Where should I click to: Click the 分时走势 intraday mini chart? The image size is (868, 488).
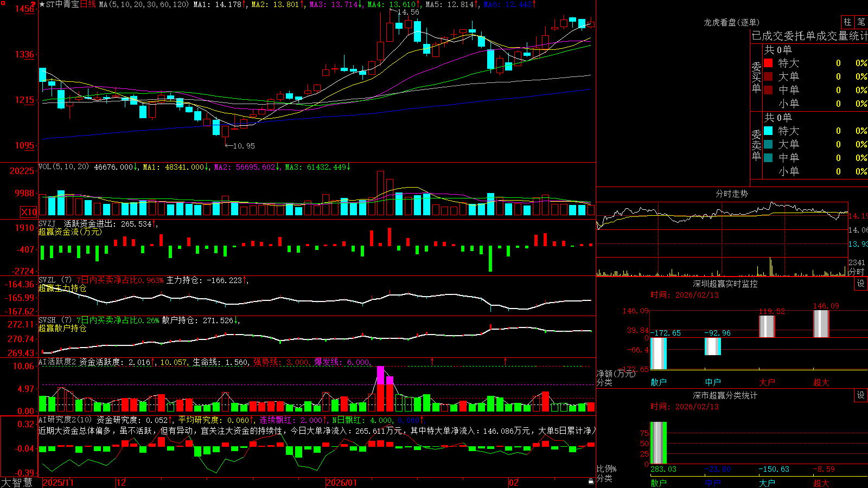click(x=723, y=237)
